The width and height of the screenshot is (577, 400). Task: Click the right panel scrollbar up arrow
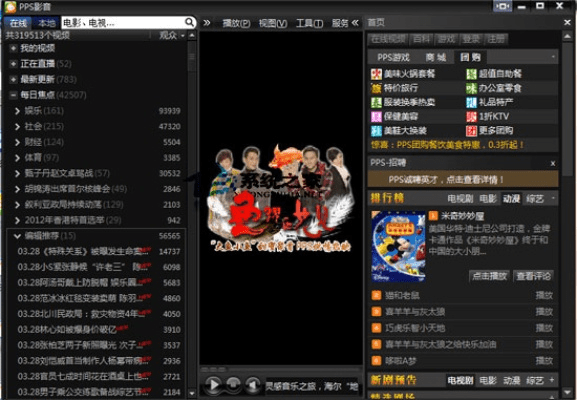[x=567, y=36]
